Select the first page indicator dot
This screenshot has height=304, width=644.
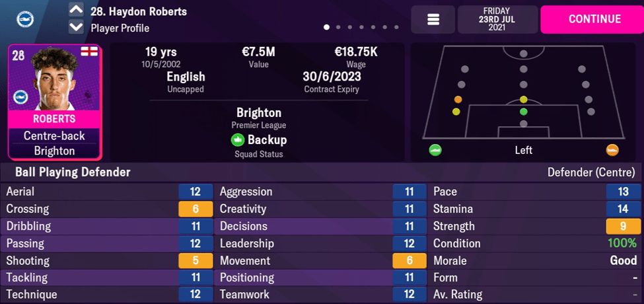327,28
